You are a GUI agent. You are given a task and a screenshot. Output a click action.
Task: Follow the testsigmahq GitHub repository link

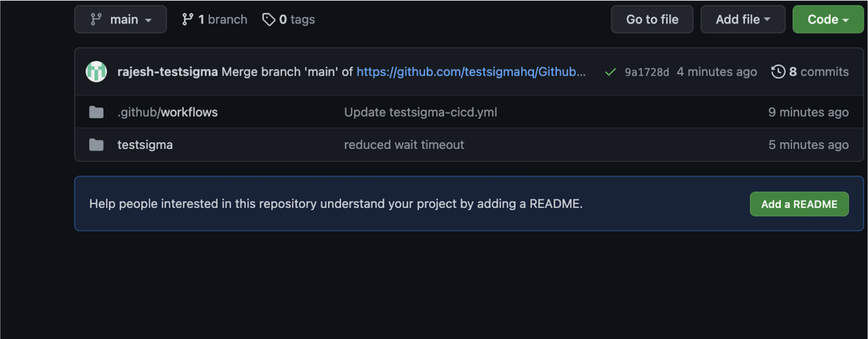click(470, 72)
